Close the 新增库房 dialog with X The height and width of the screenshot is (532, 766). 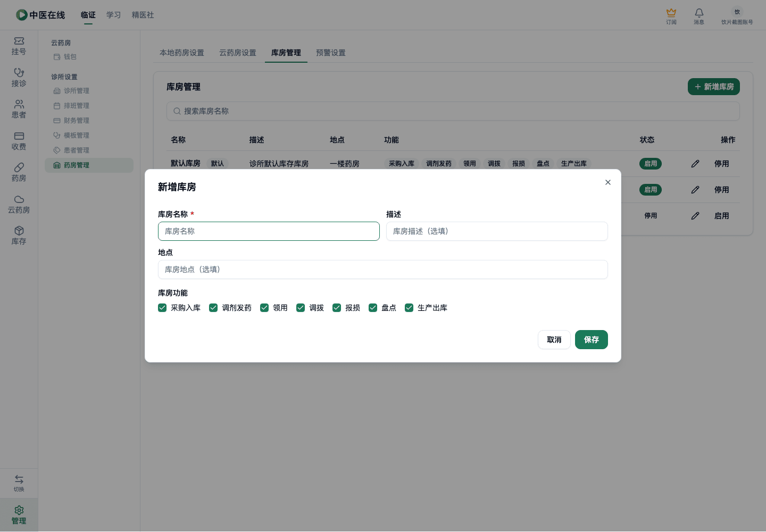coord(608,182)
